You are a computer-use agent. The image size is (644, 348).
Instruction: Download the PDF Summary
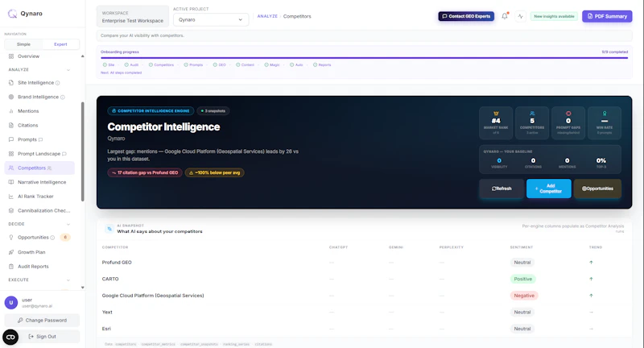tap(607, 16)
